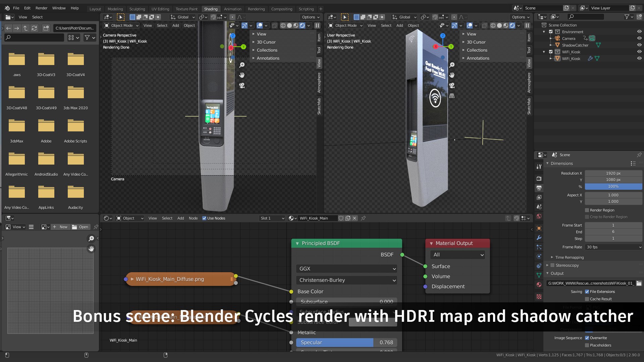Hide ShadowCatcher object in outliner

(x=639, y=45)
